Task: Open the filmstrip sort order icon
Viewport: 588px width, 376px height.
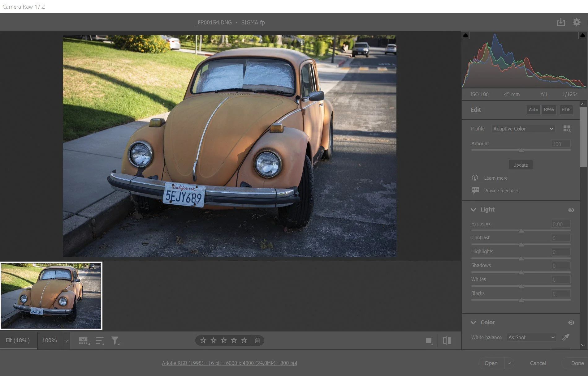Action: coord(99,340)
